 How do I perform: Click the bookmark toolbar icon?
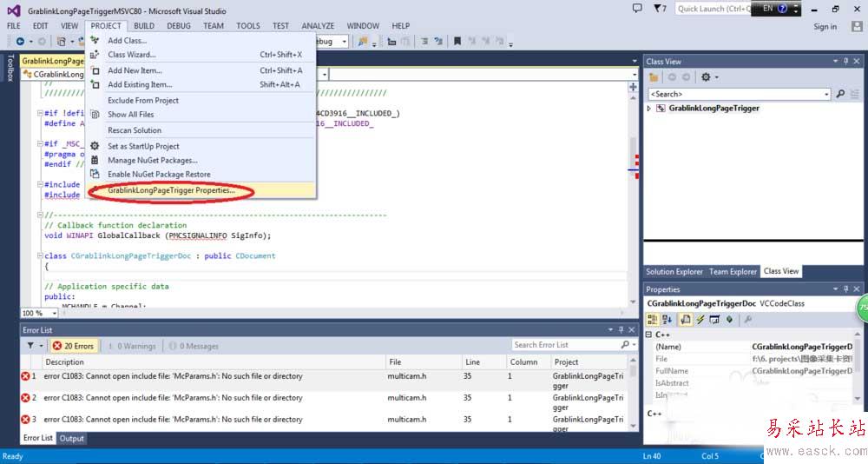pyautogui.click(x=457, y=41)
